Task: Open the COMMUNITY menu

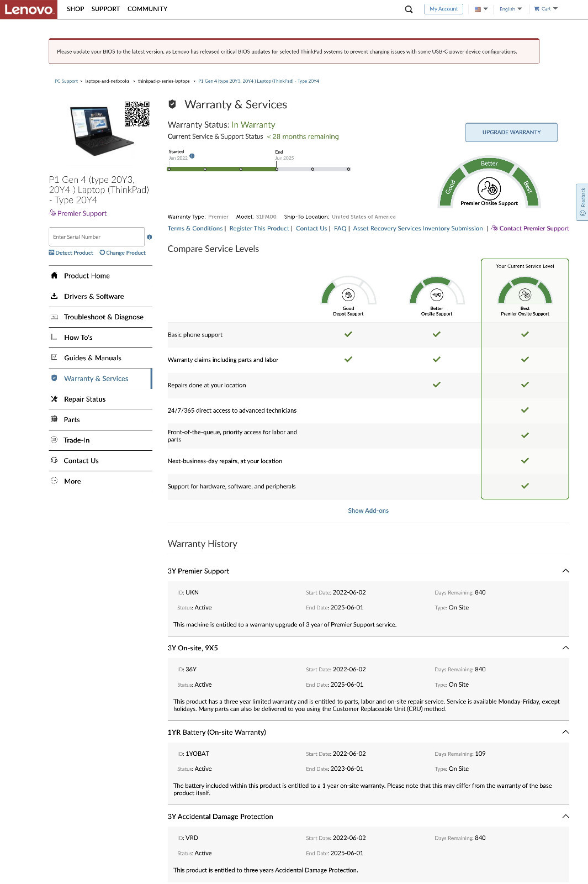Action: pos(147,9)
